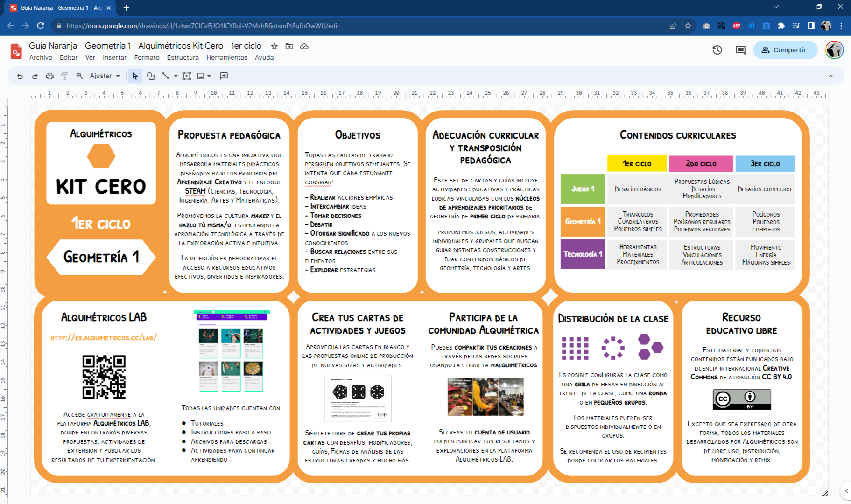Viewport: 851px width, 504px height.
Task: Choose the Select arrow tool
Action: [135, 76]
